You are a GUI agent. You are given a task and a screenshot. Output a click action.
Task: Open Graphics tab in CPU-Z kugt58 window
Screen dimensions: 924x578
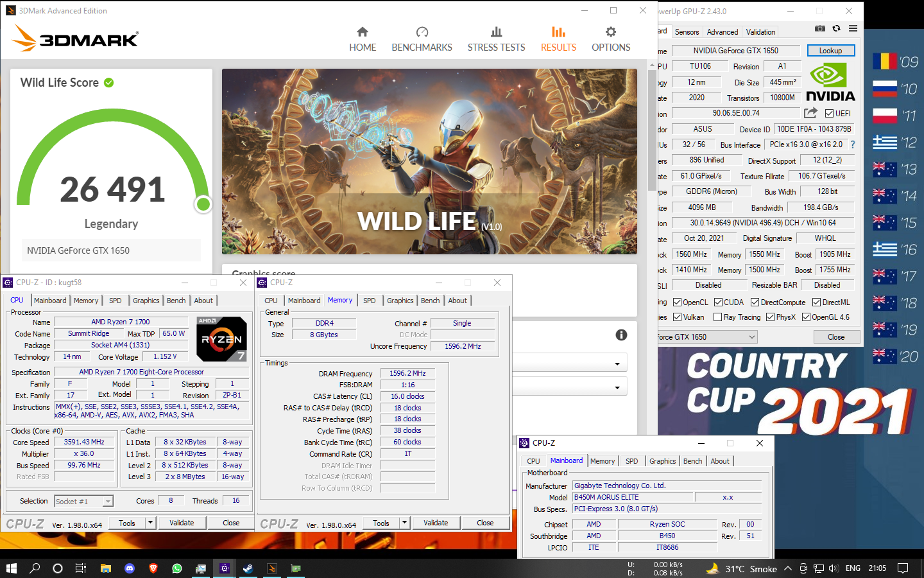point(146,301)
